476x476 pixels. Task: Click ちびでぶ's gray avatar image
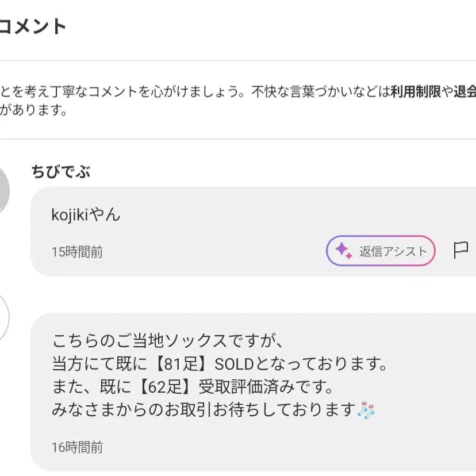pyautogui.click(x=3, y=191)
